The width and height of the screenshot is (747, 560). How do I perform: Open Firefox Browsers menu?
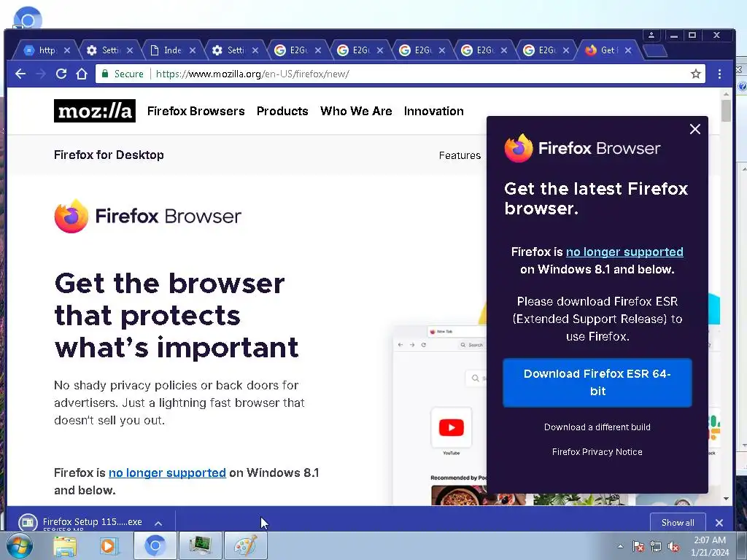(x=196, y=111)
